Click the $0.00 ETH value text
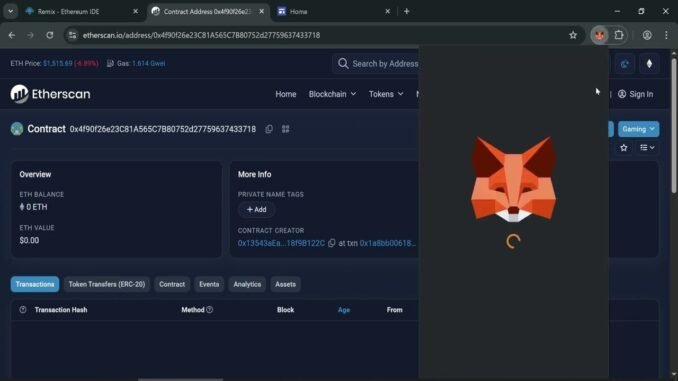The image size is (678, 381). [29, 240]
